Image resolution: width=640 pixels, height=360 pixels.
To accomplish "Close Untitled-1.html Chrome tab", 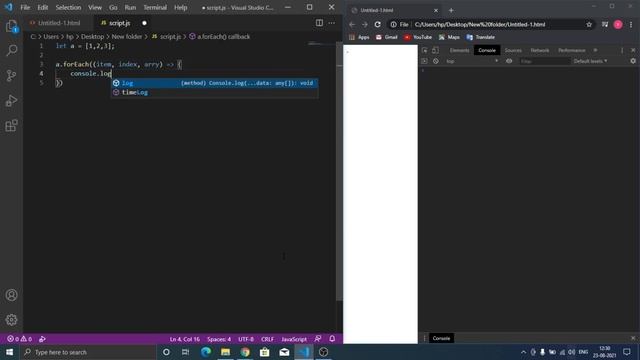I will pos(436,10).
